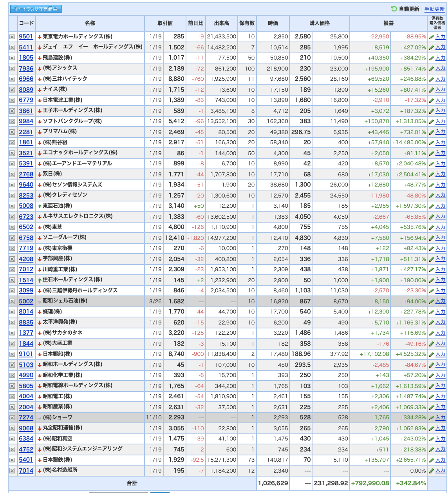Image resolution: width=448 pixels, height=493 pixels.
Task: Click the 購入価格 column header
Action: click(320, 23)
